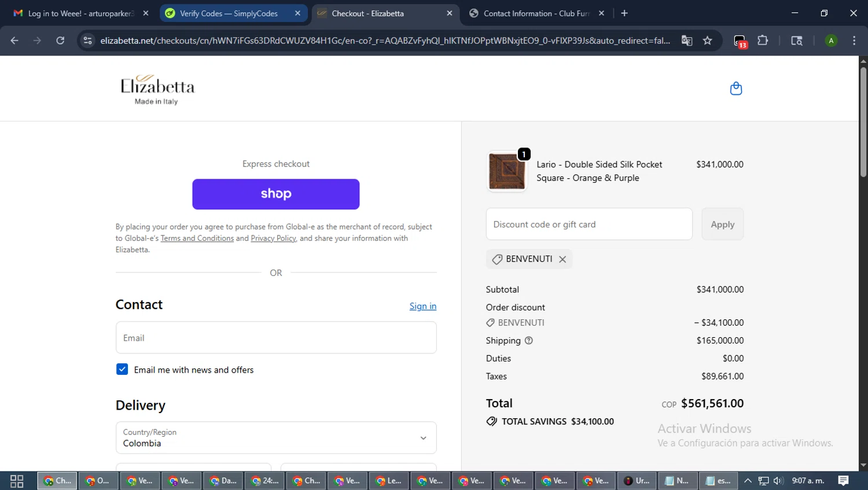The image size is (868, 490).
Task: Bookmark this page with the star icon
Action: tap(707, 40)
